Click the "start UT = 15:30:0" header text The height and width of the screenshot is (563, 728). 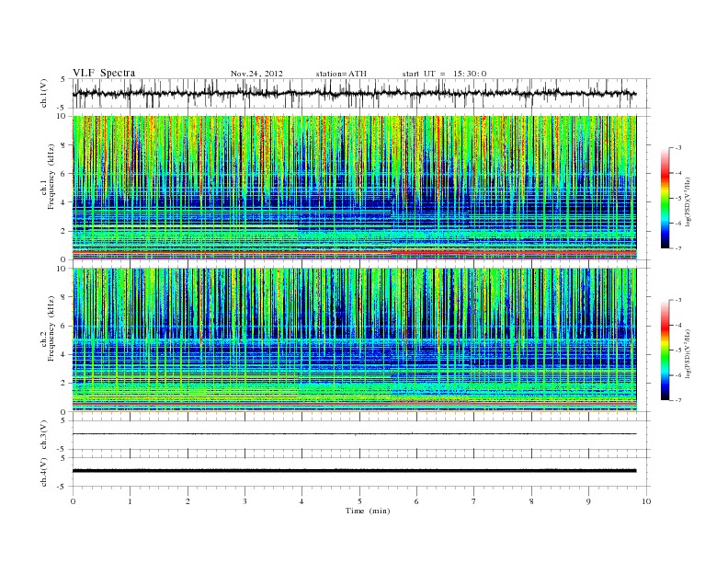pos(444,74)
